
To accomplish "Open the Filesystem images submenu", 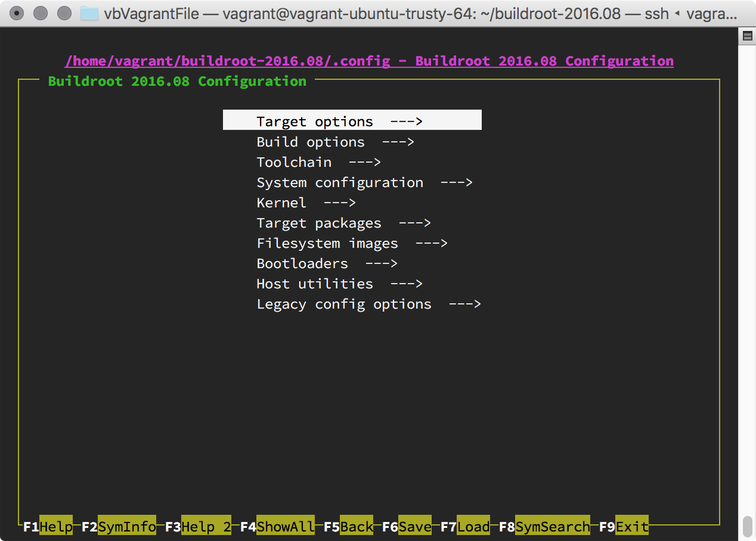I will pos(352,243).
